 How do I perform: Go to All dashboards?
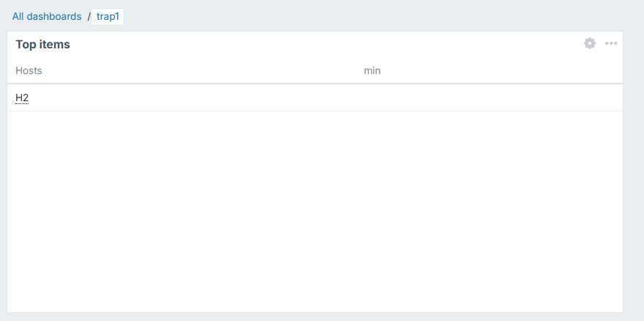point(47,16)
